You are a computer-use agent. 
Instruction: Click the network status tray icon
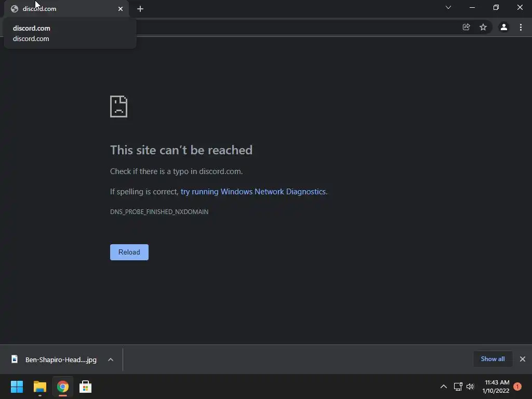pyautogui.click(x=458, y=387)
